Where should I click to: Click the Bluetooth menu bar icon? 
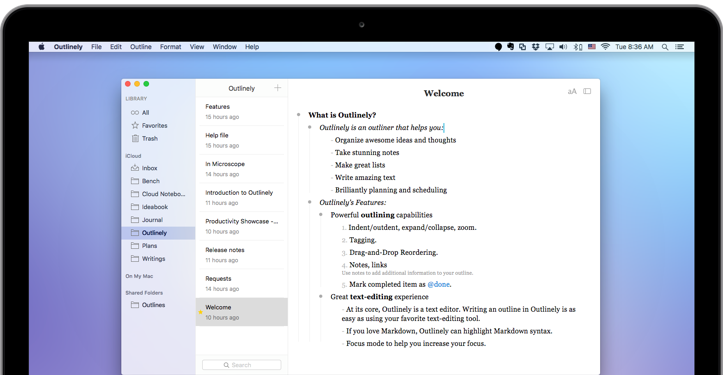click(x=578, y=47)
